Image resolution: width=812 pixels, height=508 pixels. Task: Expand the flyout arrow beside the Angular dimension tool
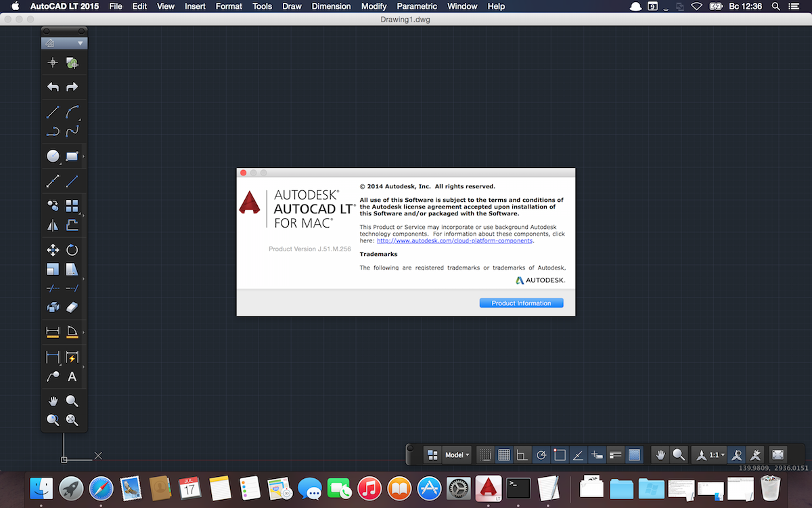tap(84, 333)
